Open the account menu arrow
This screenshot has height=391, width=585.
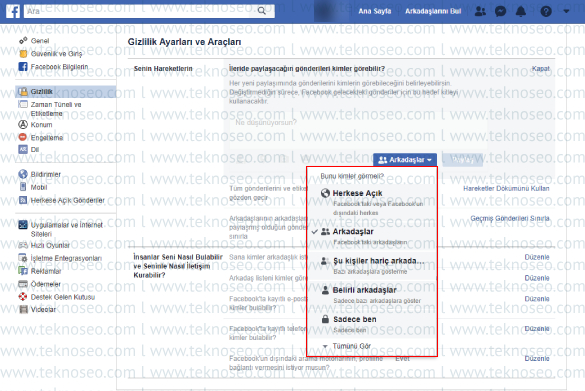pyautogui.click(x=566, y=11)
